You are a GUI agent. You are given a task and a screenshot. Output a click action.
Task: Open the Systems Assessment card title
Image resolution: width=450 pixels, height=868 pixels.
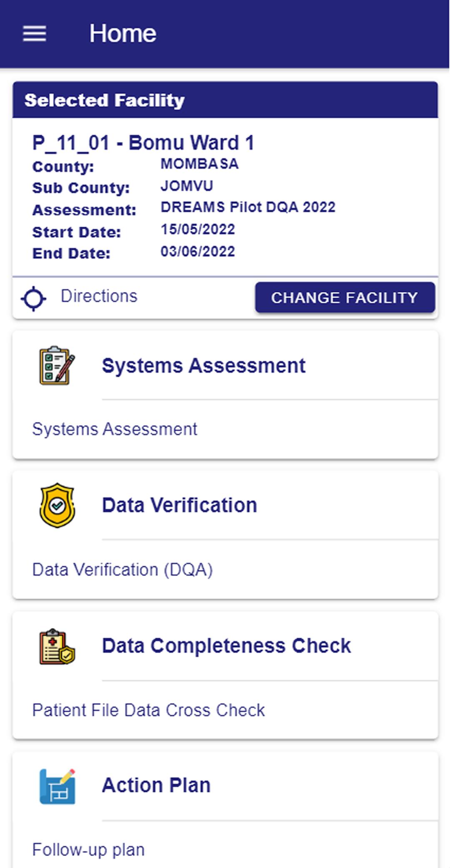(204, 366)
